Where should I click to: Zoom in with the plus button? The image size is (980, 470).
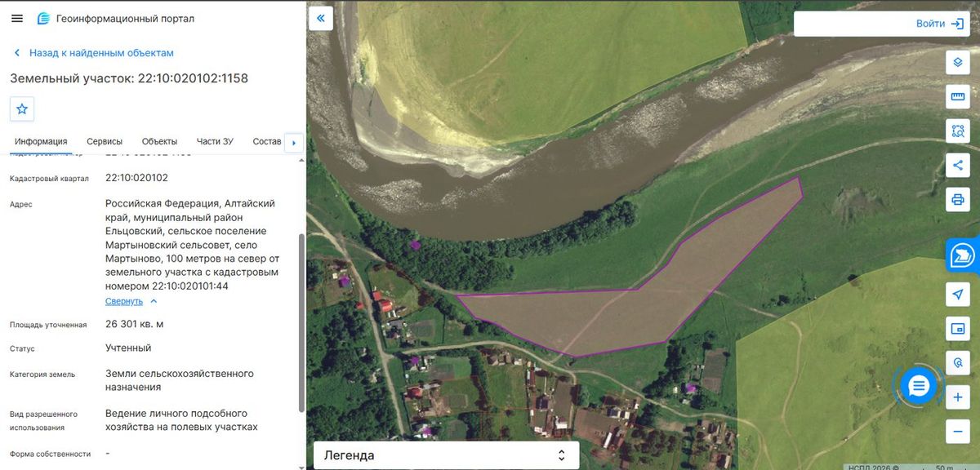coord(958,398)
